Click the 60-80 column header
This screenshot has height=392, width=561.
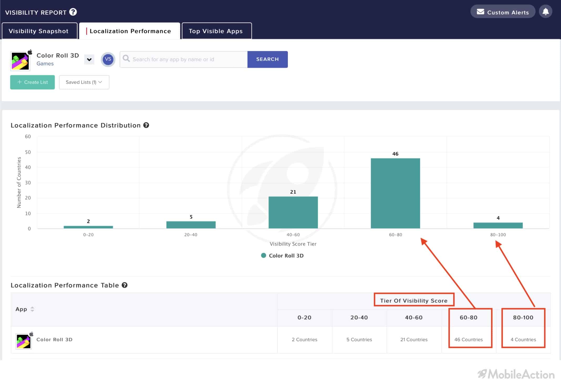(x=469, y=317)
